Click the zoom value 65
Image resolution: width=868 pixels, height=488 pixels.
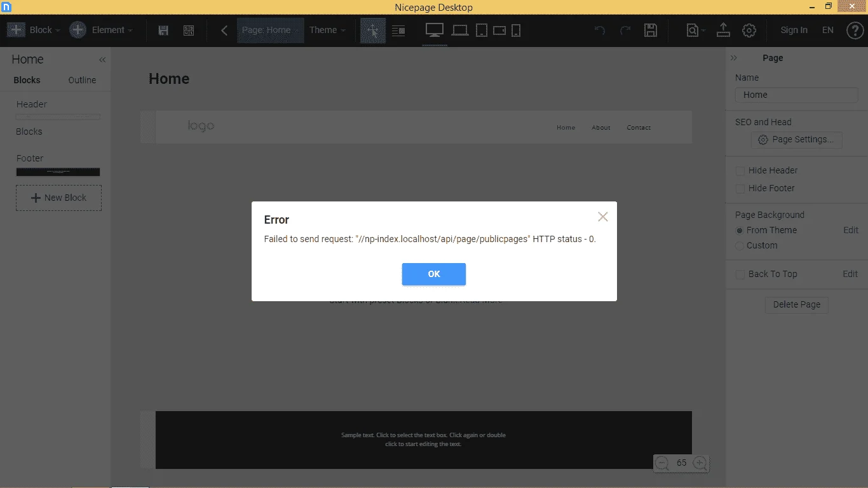tap(681, 463)
